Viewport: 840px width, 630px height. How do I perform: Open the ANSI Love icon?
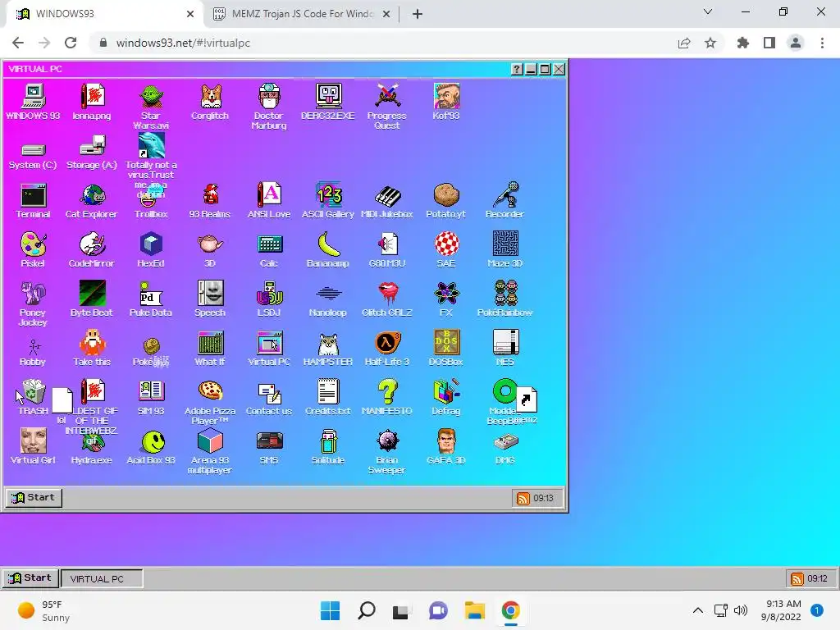[269, 195]
